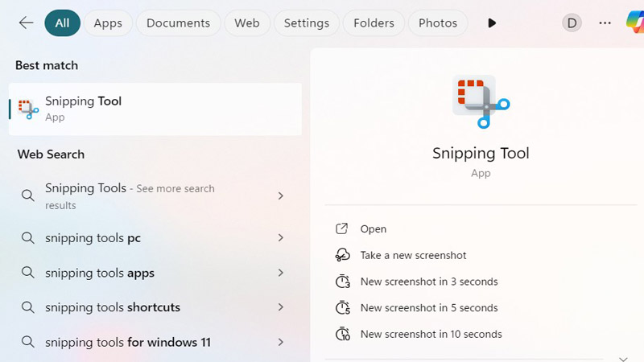
Task: Launch Copilot from the colorful icon
Action: tap(635, 23)
